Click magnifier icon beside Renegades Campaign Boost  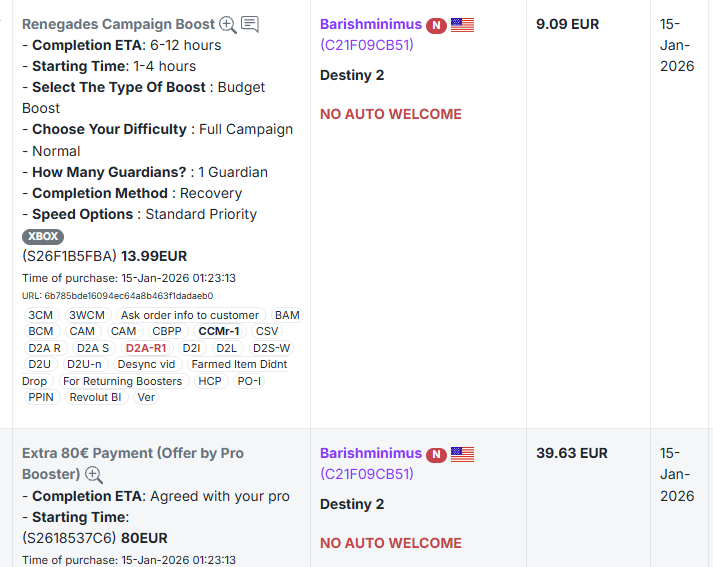point(228,24)
